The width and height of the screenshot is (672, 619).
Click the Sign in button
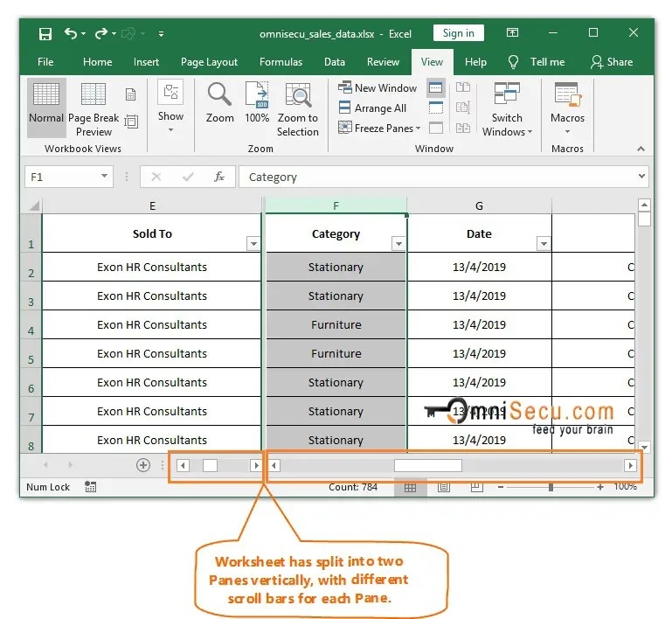(458, 34)
